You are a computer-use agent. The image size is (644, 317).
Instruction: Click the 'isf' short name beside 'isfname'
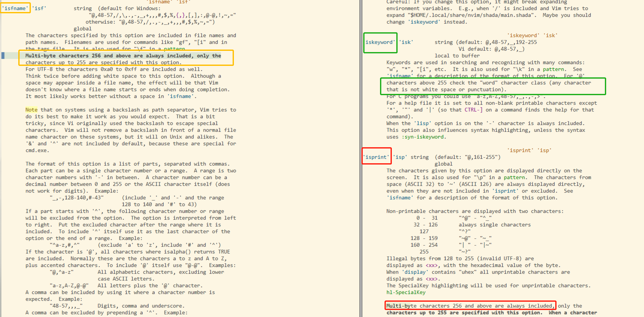pos(39,8)
